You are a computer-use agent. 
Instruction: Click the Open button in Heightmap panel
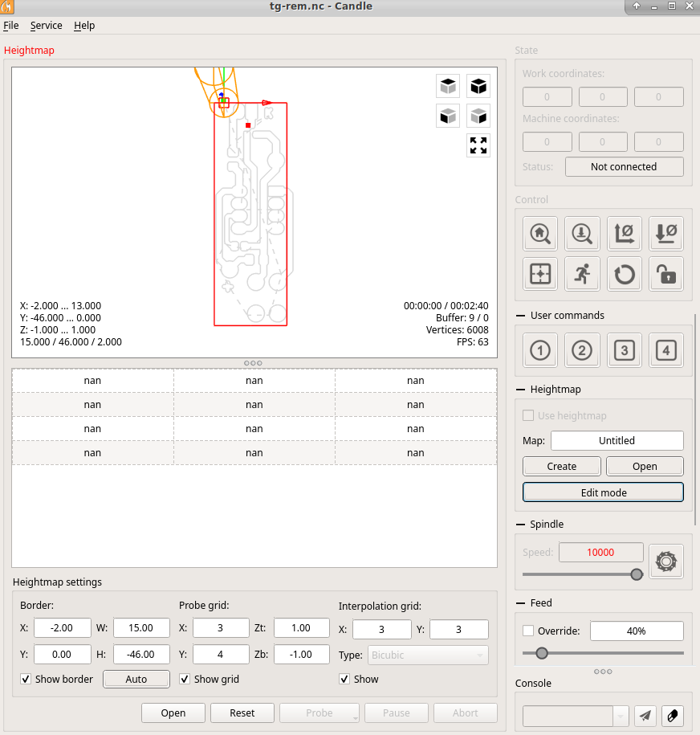coord(645,467)
